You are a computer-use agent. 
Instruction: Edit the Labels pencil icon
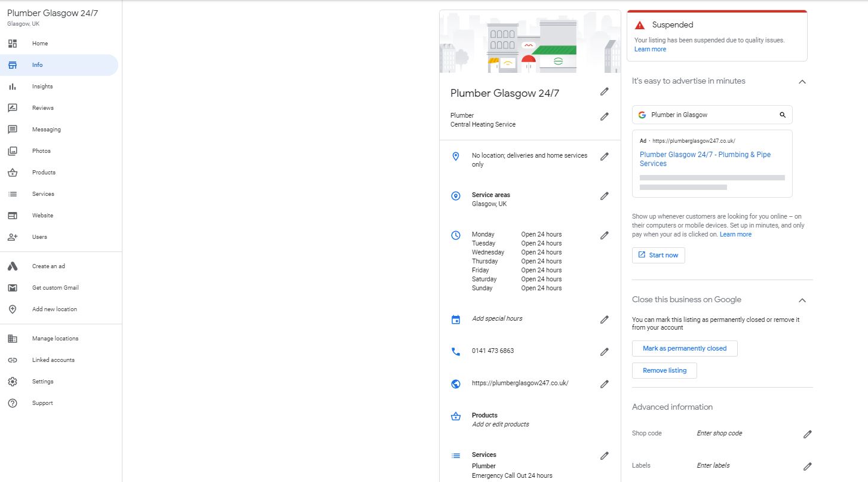(808, 466)
